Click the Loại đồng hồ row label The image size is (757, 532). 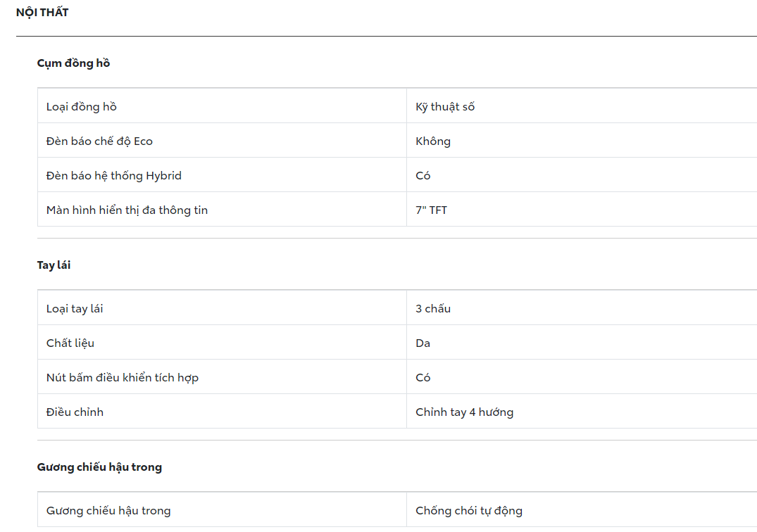(x=82, y=107)
